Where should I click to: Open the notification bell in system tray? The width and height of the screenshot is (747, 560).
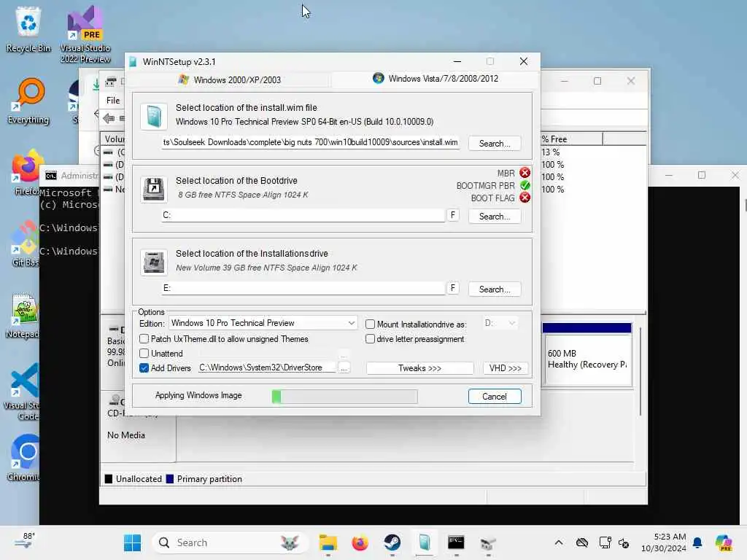[697, 542]
